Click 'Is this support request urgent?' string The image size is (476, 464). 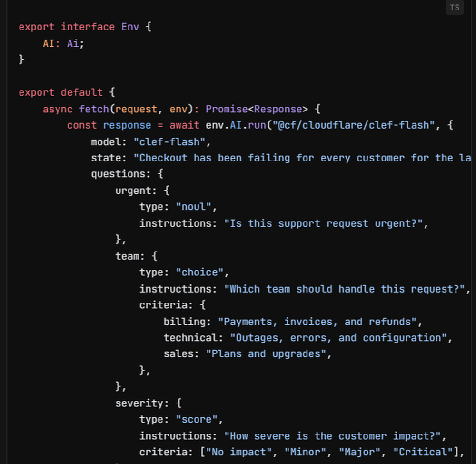tap(324, 223)
